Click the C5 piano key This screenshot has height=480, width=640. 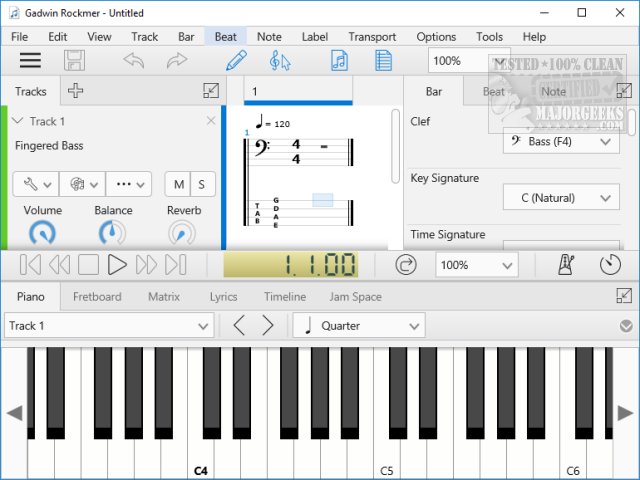click(x=387, y=457)
